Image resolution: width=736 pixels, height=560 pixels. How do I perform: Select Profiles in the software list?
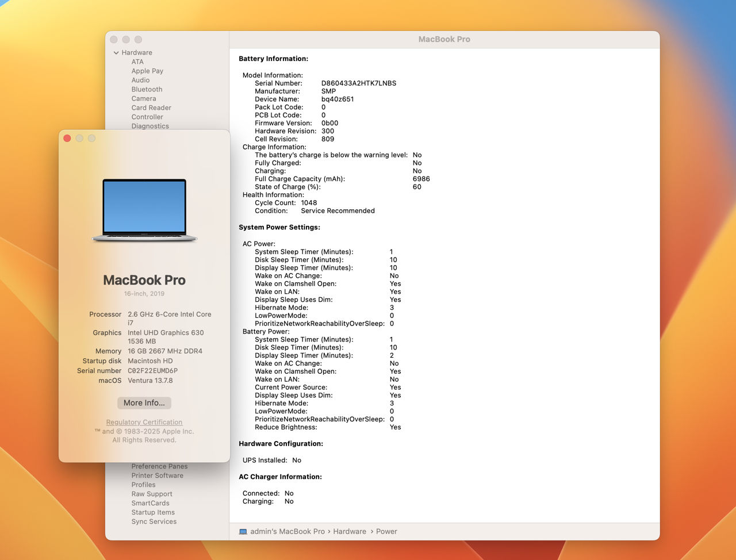click(x=143, y=485)
